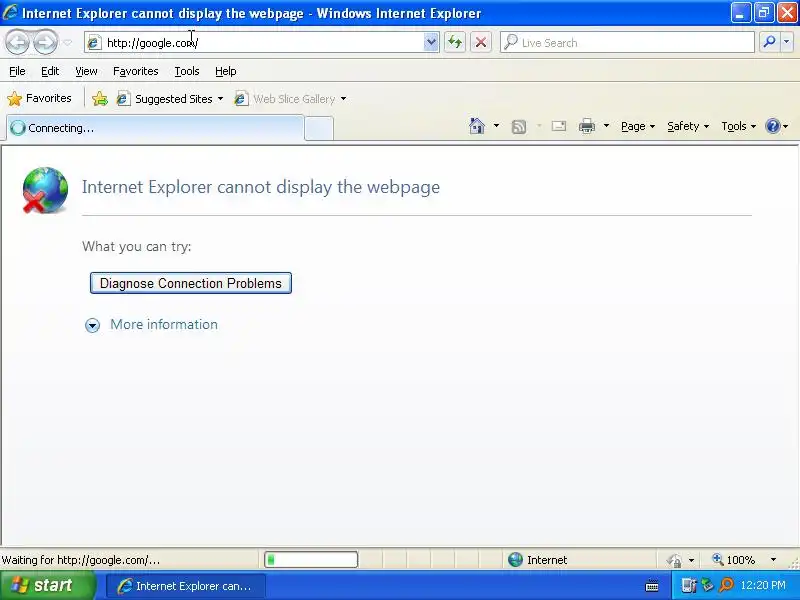The width and height of the screenshot is (800, 600).
Task: Open Suggested Sites in favorites bar
Action: click(x=170, y=99)
